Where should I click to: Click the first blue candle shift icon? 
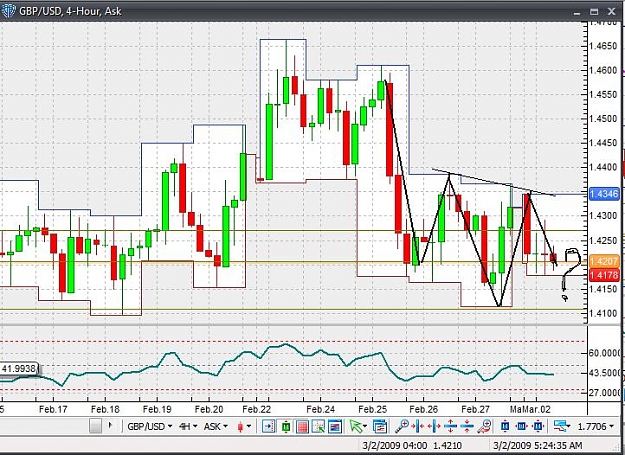click(505, 427)
